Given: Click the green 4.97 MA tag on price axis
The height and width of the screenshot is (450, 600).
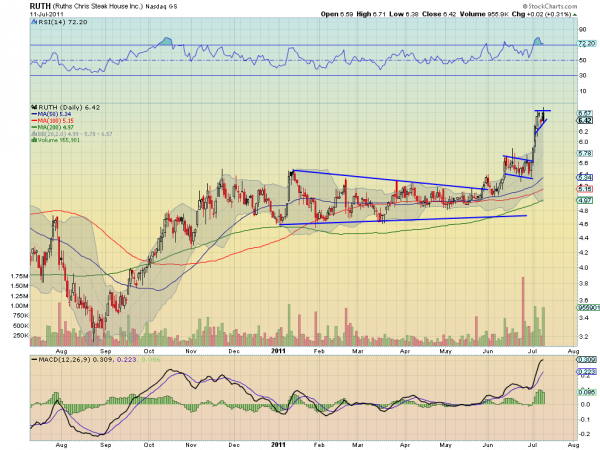Looking at the screenshot, I should [x=585, y=201].
